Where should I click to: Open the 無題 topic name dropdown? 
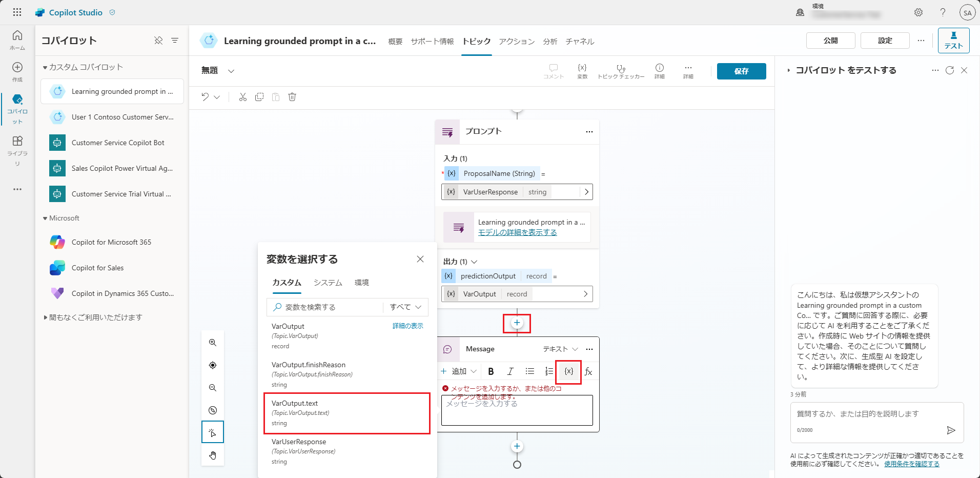[231, 71]
